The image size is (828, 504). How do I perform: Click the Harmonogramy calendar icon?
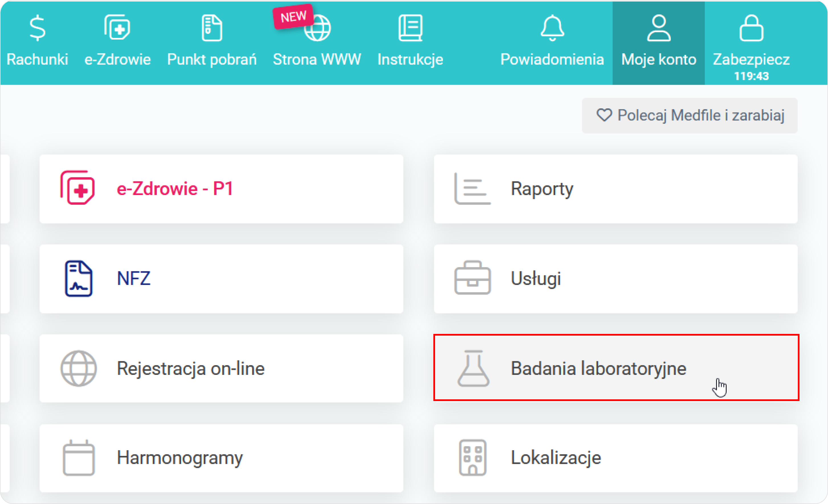79,458
